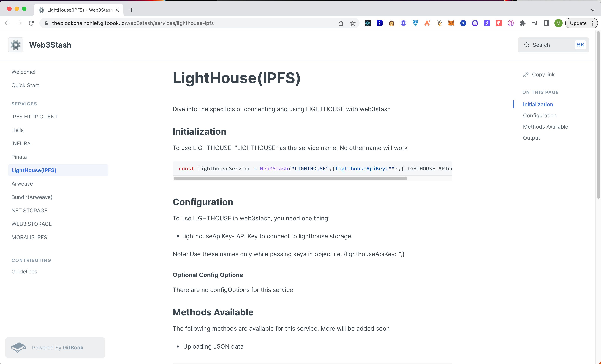
Task: Focus the Search field
Action: coord(553,45)
